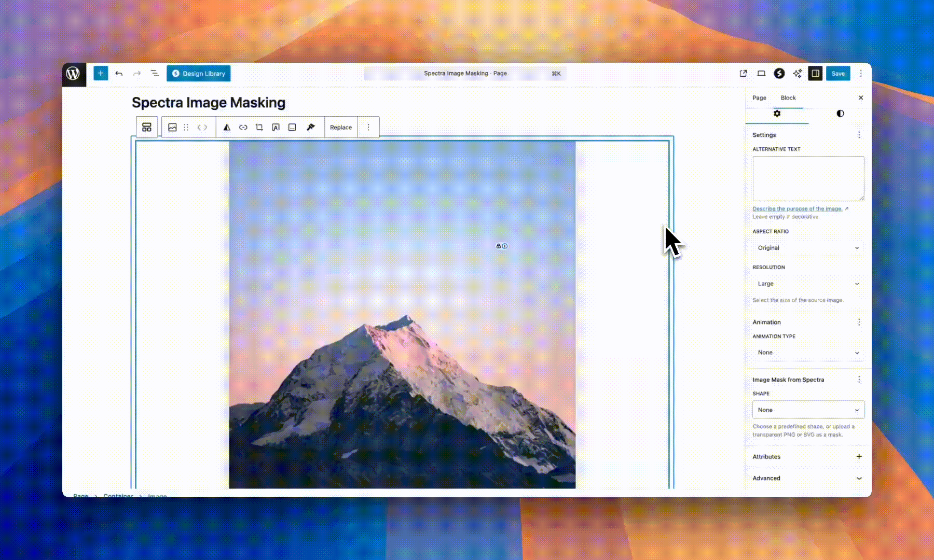Click the block inserter plus button
The height and width of the screenshot is (560, 934).
[101, 73]
